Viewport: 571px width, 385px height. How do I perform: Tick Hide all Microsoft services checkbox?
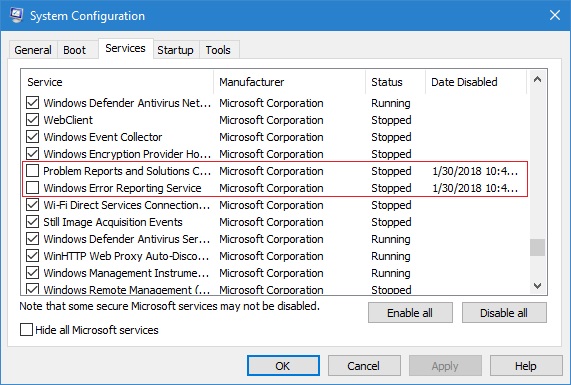click(26, 330)
